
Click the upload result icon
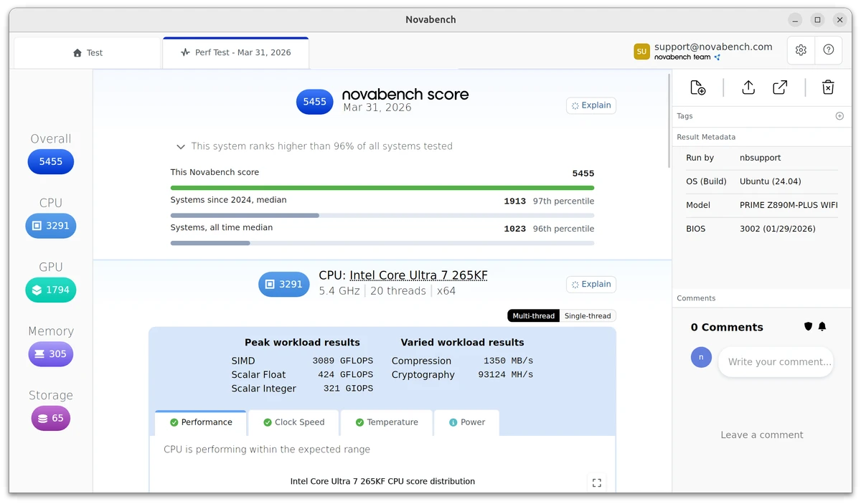tap(748, 87)
